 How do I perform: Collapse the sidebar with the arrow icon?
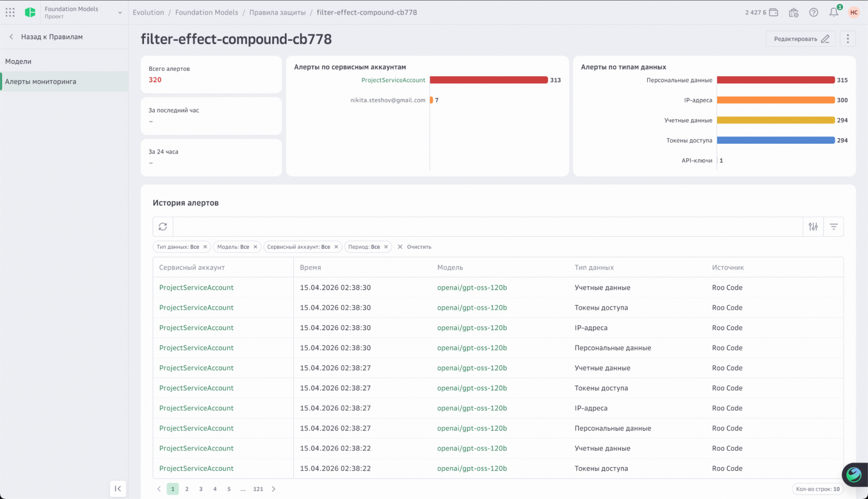[118, 488]
